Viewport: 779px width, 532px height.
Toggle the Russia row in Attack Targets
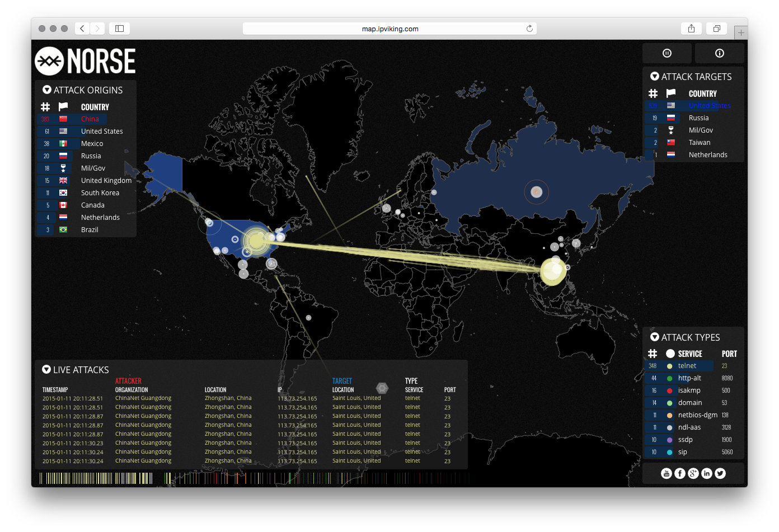coord(698,117)
